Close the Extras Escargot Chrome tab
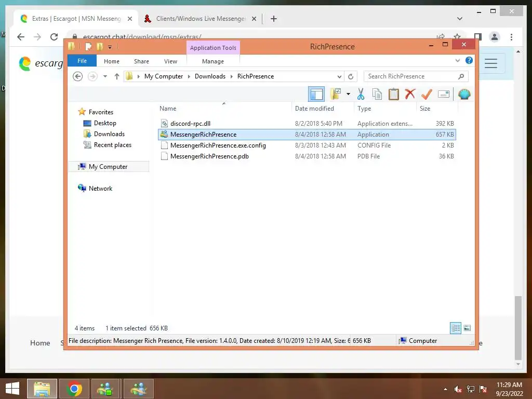This screenshot has height=399, width=532. [129, 19]
